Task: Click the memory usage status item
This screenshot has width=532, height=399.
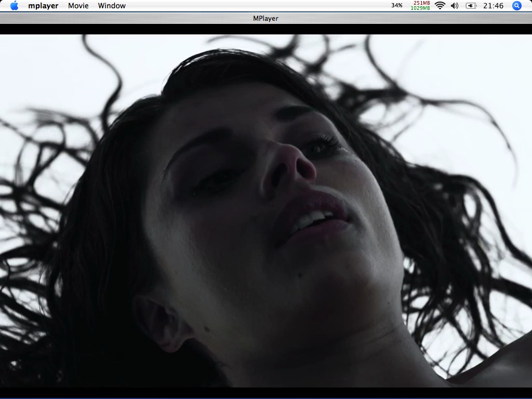Action: [420, 5]
